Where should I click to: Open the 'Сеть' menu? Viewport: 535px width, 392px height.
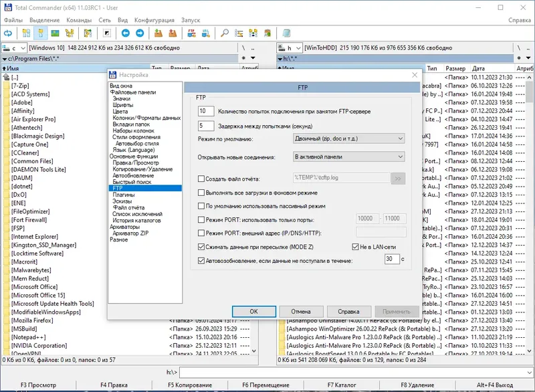click(x=104, y=20)
